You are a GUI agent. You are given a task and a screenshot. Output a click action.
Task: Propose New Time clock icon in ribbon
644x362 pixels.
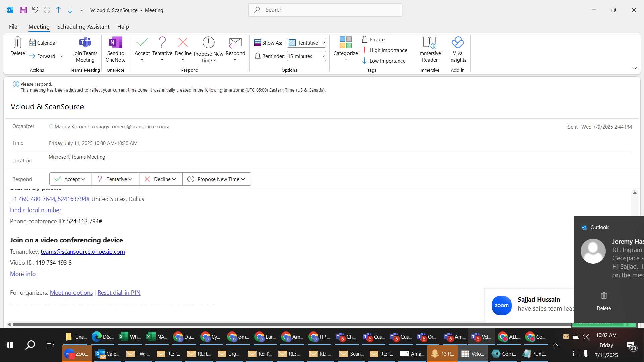pyautogui.click(x=208, y=50)
